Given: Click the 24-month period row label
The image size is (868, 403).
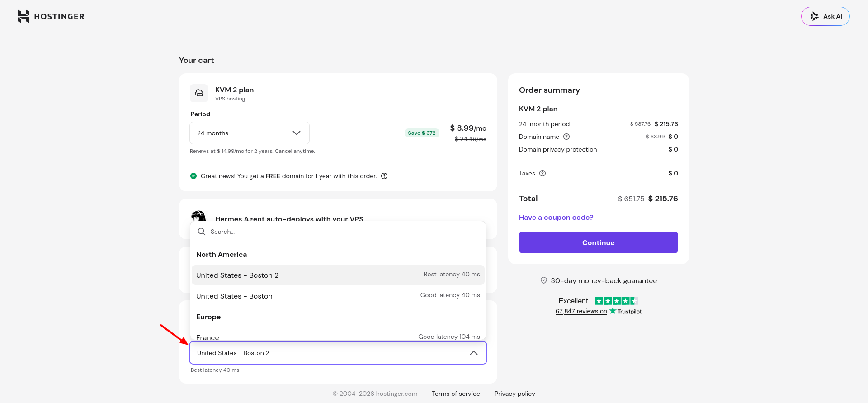Looking at the screenshot, I should point(544,124).
